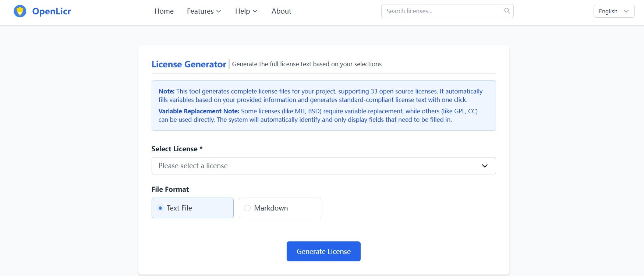Image resolution: width=644 pixels, height=276 pixels.
Task: Select the Text File radio button
Action: tap(160, 208)
